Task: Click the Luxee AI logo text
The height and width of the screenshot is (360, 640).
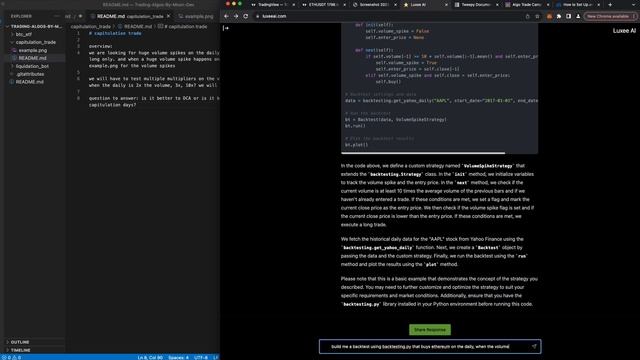Action: coord(624,31)
